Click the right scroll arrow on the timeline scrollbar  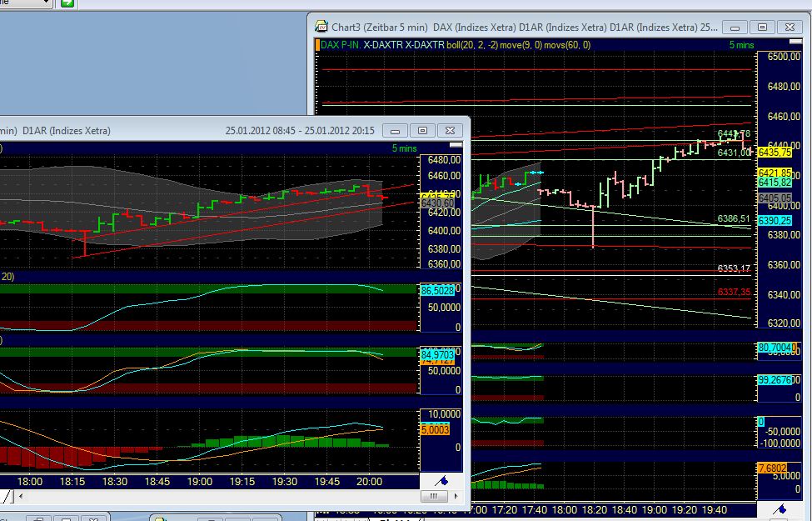point(456,496)
